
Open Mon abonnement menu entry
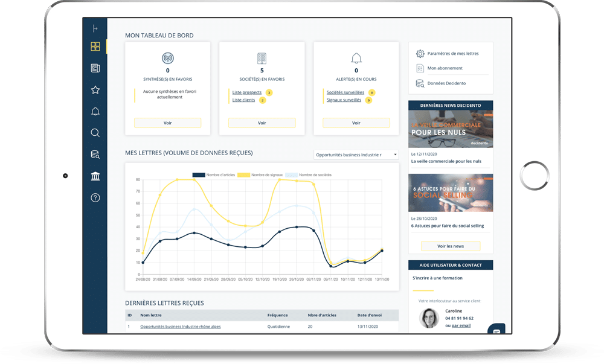445,68
